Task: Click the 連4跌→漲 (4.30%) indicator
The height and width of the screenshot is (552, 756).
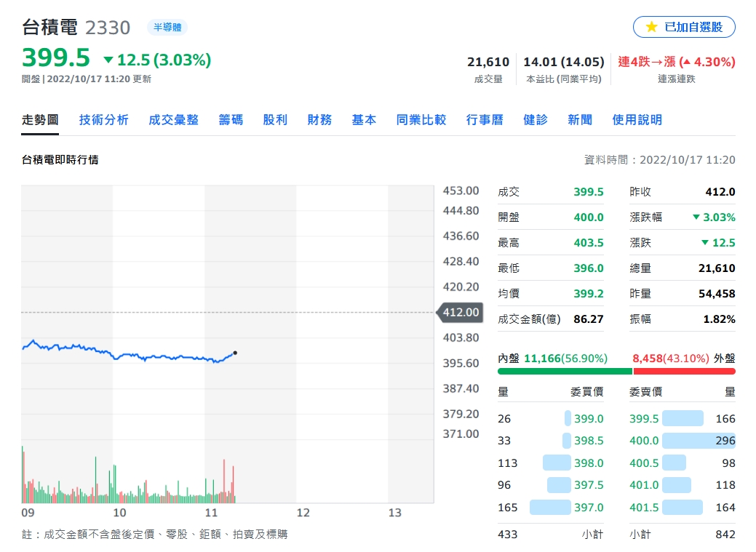Action: point(677,63)
